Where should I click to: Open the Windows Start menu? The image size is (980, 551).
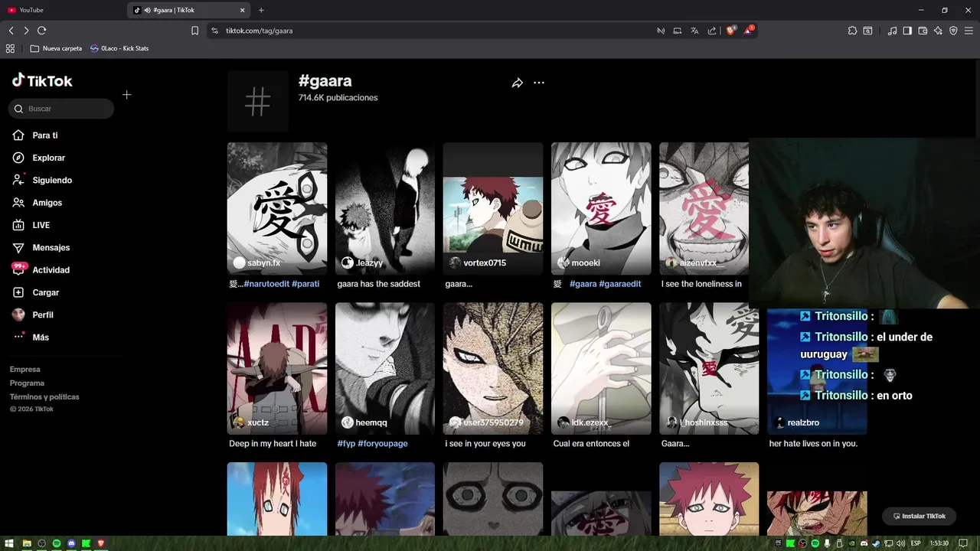[11, 543]
